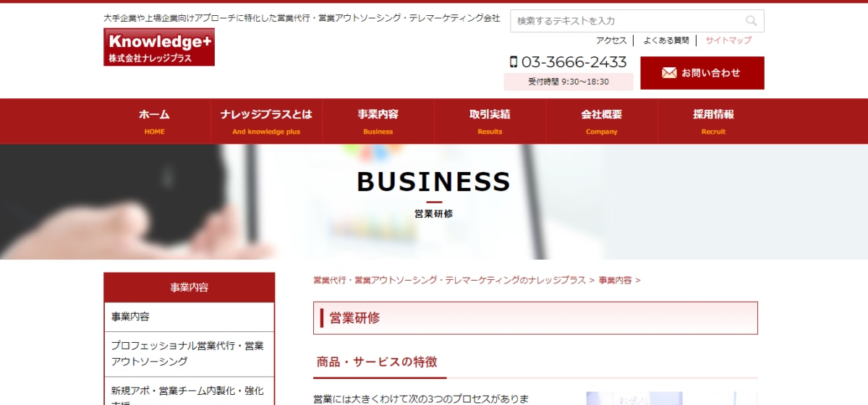Click the お問い合わせ button
Image resolution: width=868 pixels, height=405 pixels.
coord(702,73)
